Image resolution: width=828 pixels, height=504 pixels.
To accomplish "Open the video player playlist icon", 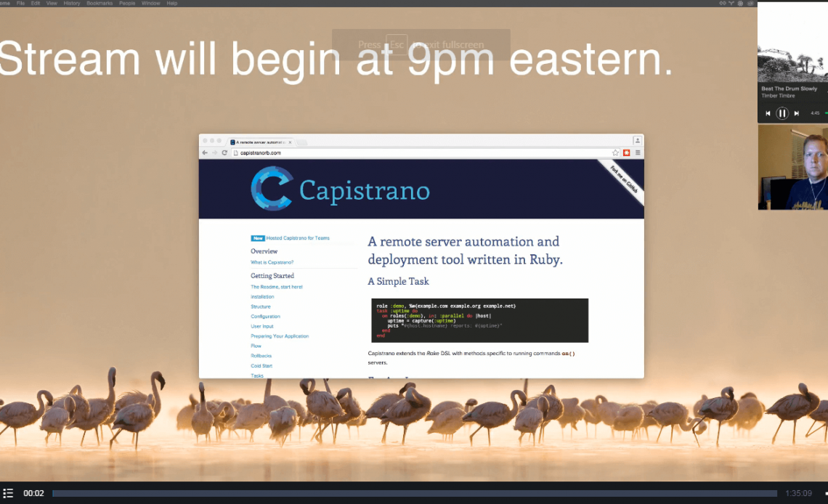I will 8,493.
